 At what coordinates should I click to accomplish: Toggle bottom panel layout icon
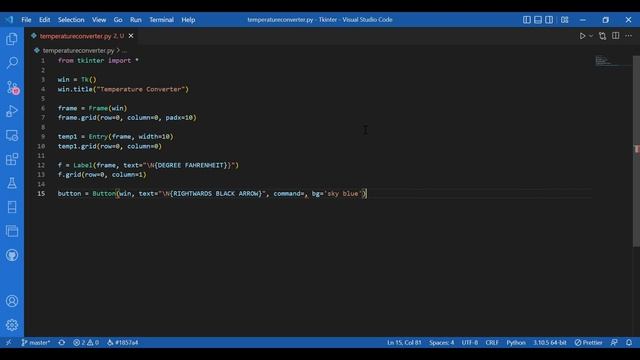point(538,20)
